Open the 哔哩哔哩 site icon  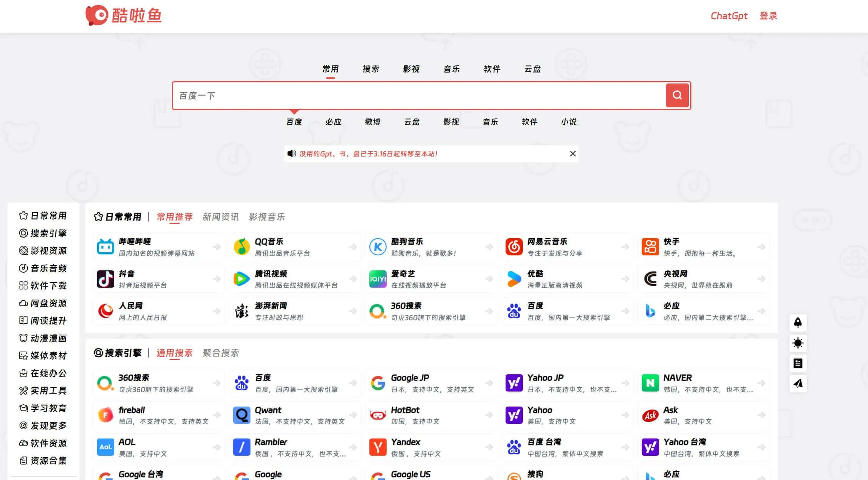(x=105, y=247)
